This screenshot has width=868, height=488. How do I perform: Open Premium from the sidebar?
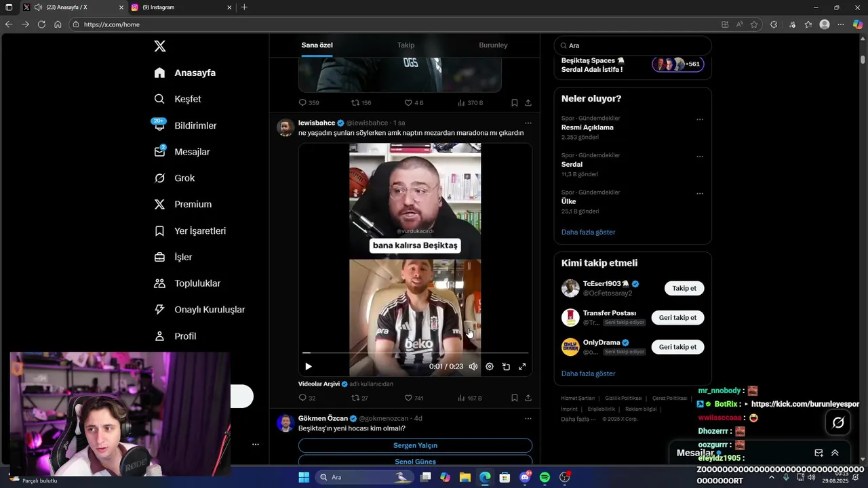coord(182,204)
